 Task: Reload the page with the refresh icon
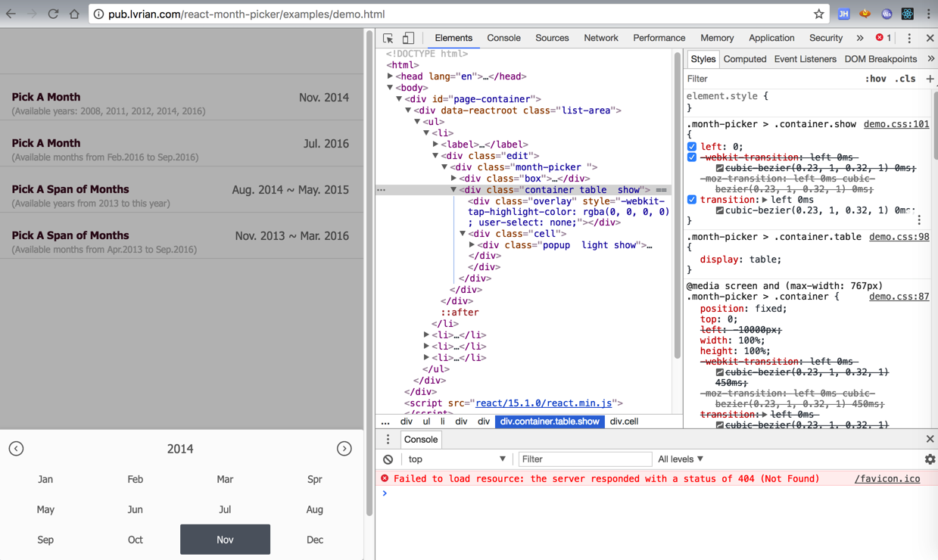click(53, 14)
